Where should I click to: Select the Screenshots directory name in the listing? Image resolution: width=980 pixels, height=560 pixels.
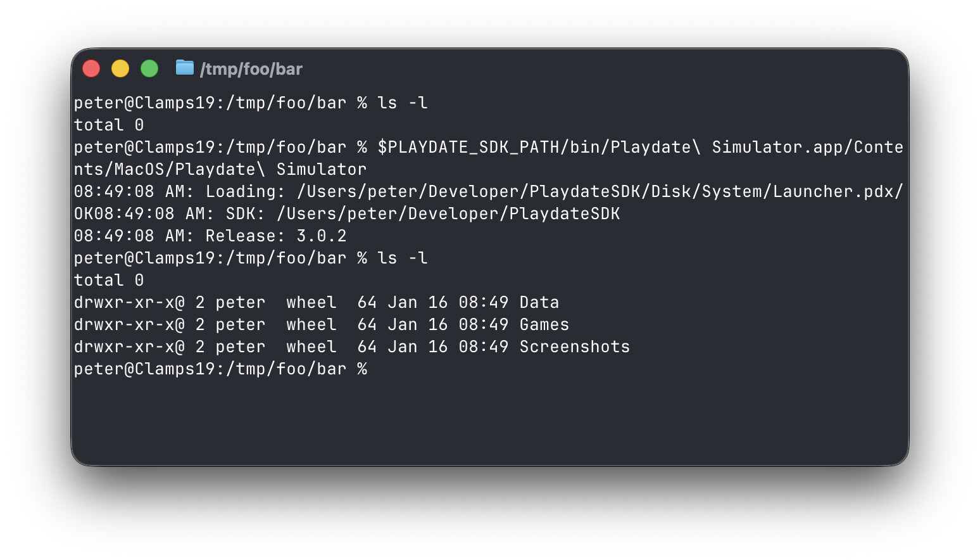(x=575, y=347)
